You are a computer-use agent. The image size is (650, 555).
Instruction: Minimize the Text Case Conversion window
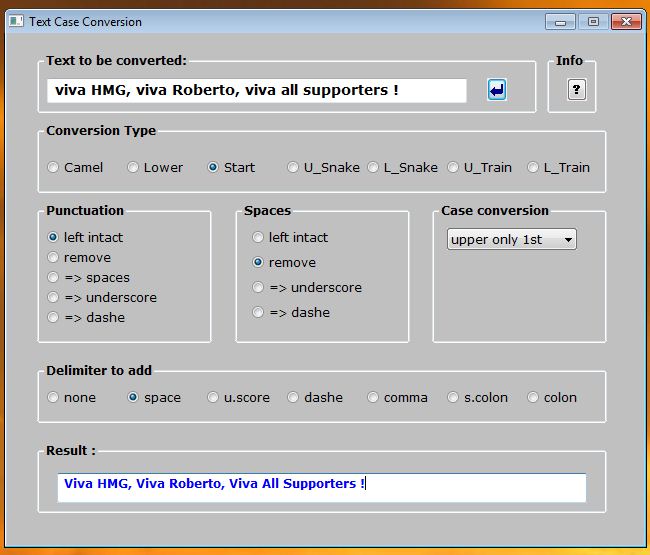coord(560,22)
